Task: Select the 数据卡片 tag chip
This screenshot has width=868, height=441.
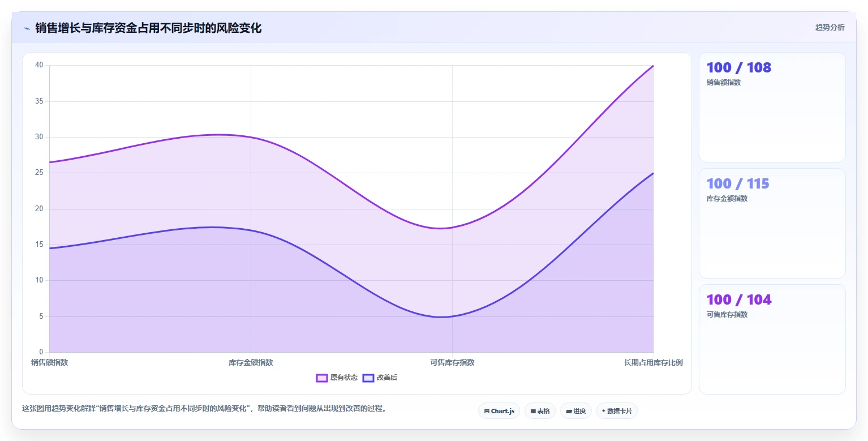Action: pyautogui.click(x=617, y=411)
